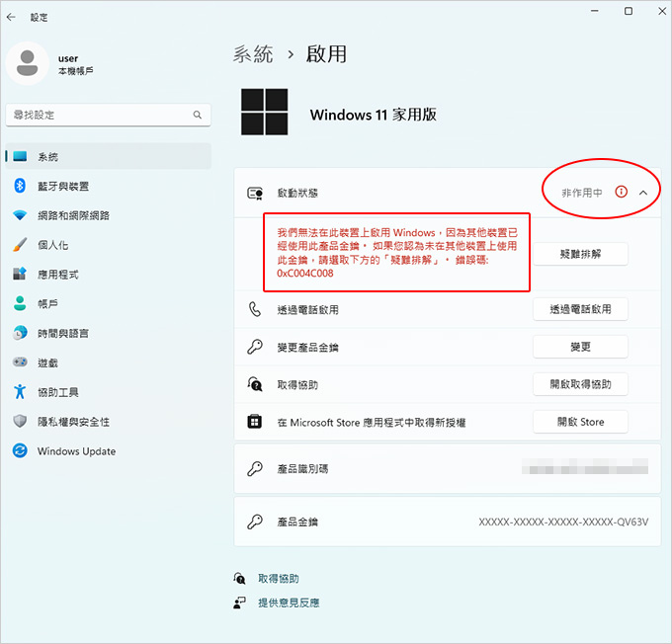Open 藍牙與裝置 via its Bluetooth icon
The width and height of the screenshot is (672, 644).
20,186
